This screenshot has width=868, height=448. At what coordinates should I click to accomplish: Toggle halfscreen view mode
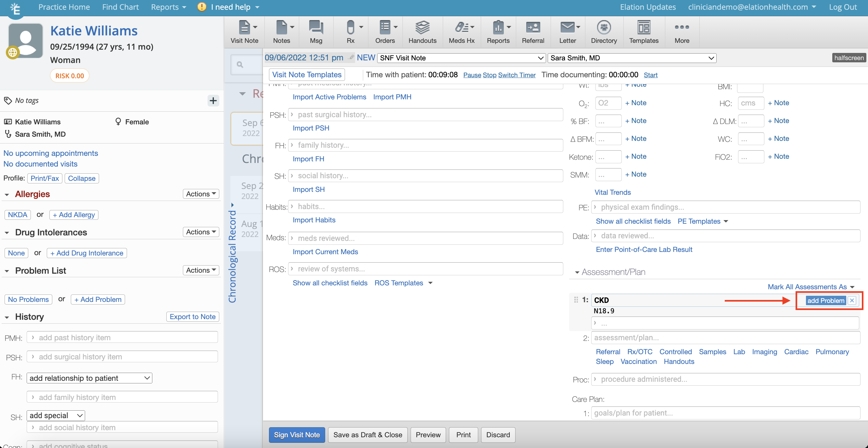coord(849,57)
